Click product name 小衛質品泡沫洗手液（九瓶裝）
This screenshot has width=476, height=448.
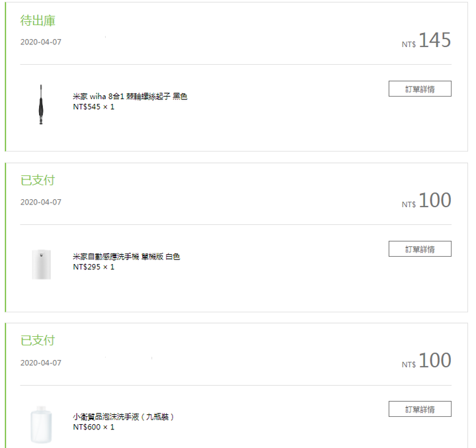click(x=124, y=417)
